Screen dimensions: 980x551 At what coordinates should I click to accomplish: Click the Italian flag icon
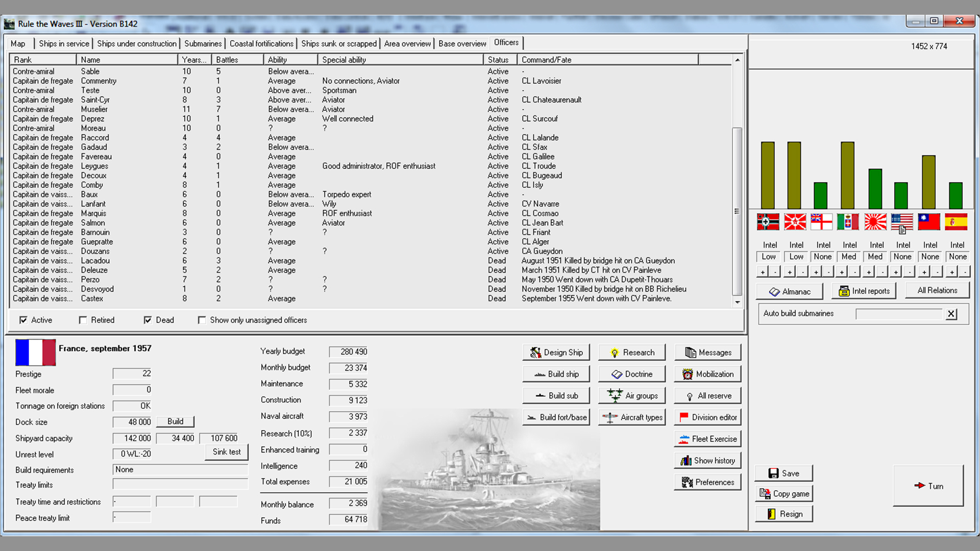pos(848,222)
